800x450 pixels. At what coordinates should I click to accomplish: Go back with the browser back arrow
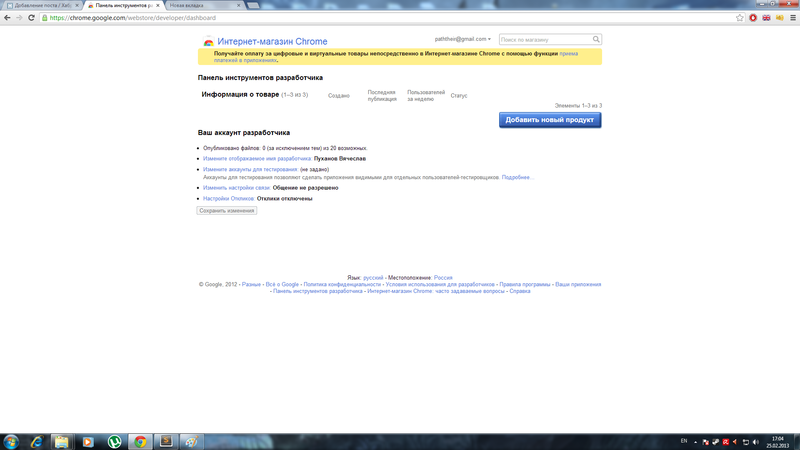click(x=7, y=18)
